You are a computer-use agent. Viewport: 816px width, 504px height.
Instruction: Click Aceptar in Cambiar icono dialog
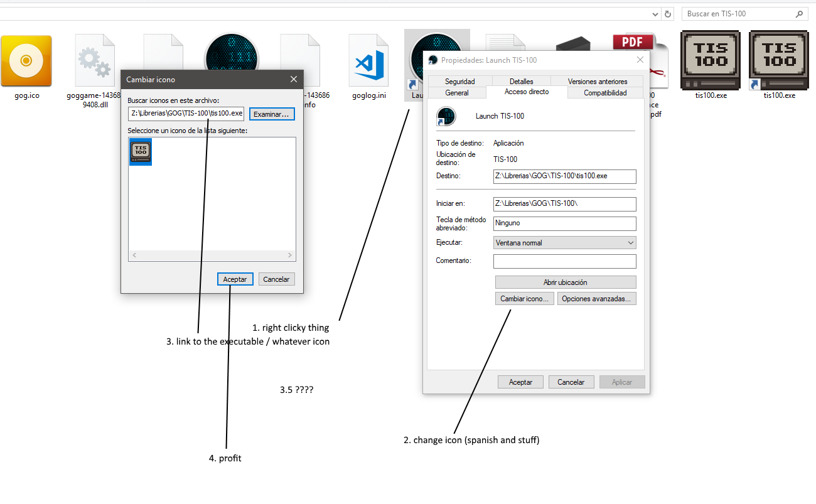pos(235,279)
